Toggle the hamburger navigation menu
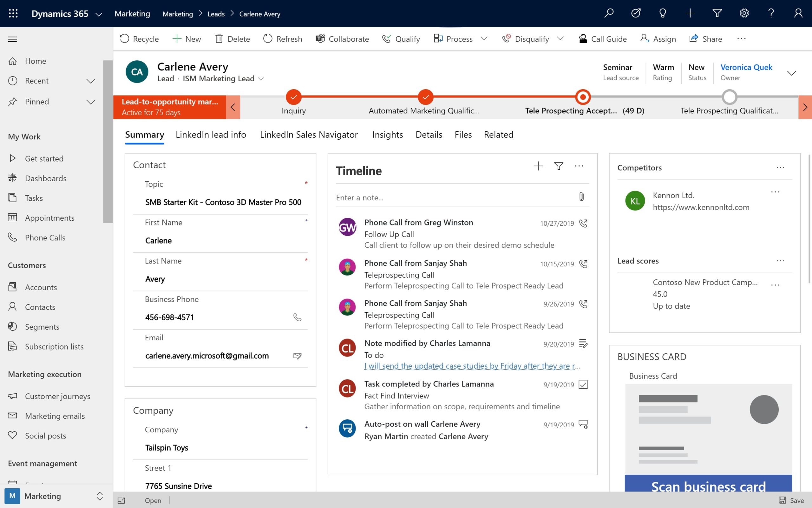The width and height of the screenshot is (812, 508). pos(12,39)
